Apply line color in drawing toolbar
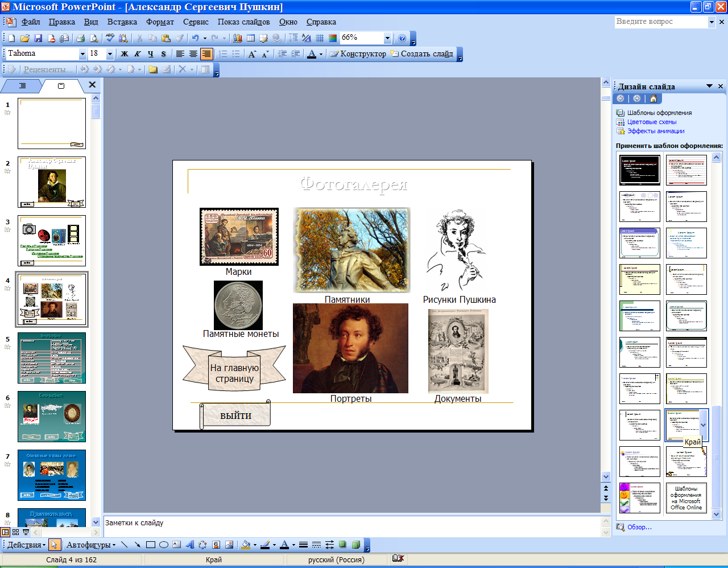Screen dimensions: 728x568 265,545
